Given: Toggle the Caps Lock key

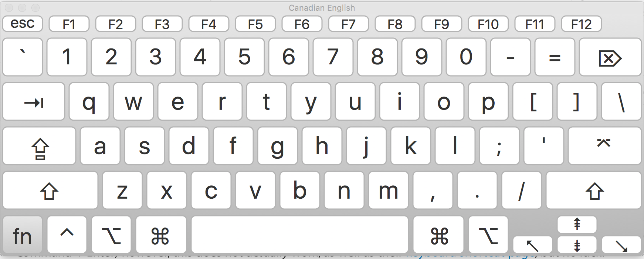Looking at the screenshot, I should coord(39,146).
